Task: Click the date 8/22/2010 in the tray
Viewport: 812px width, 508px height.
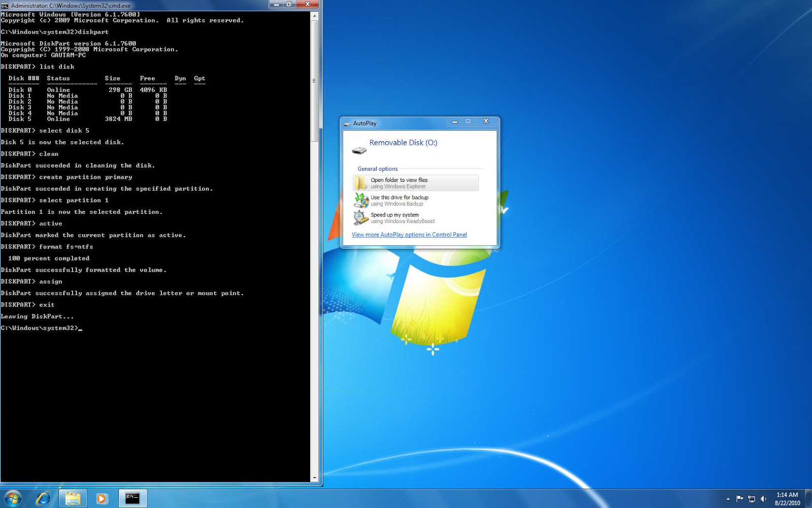Action: [x=787, y=503]
